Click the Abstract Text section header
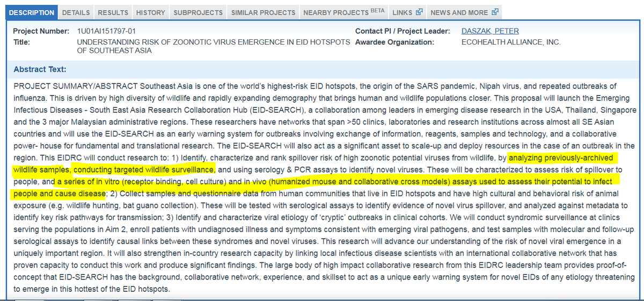Image resolution: width=644 pixels, height=301 pixels. pos(40,69)
